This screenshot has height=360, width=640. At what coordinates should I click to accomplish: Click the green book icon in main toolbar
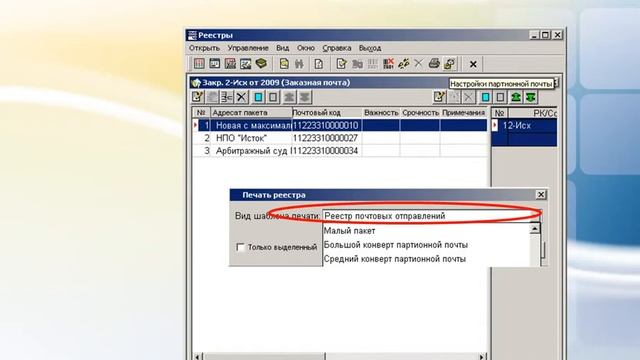261,64
